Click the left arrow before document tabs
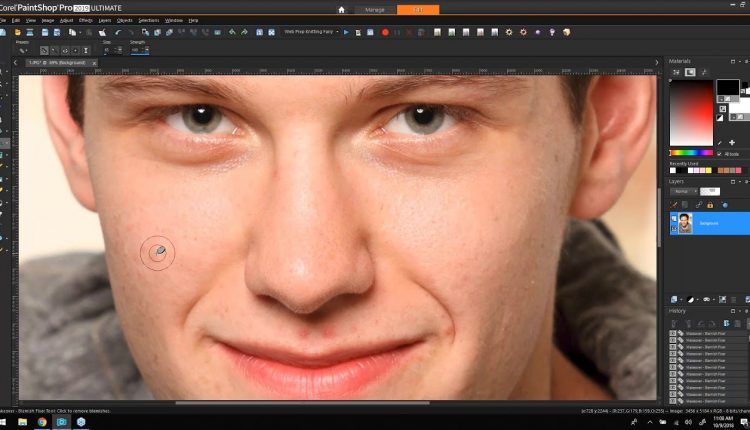This screenshot has width=750, height=430. point(15,63)
